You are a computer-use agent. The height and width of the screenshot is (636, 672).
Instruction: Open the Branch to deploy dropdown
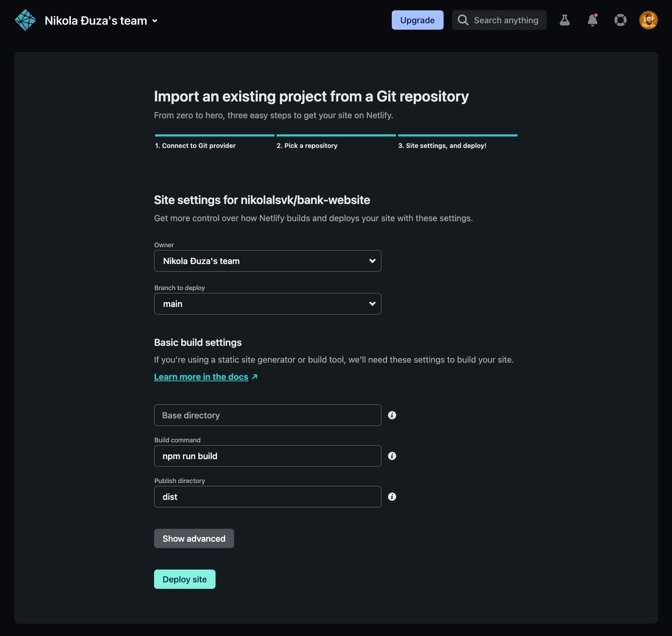(267, 304)
